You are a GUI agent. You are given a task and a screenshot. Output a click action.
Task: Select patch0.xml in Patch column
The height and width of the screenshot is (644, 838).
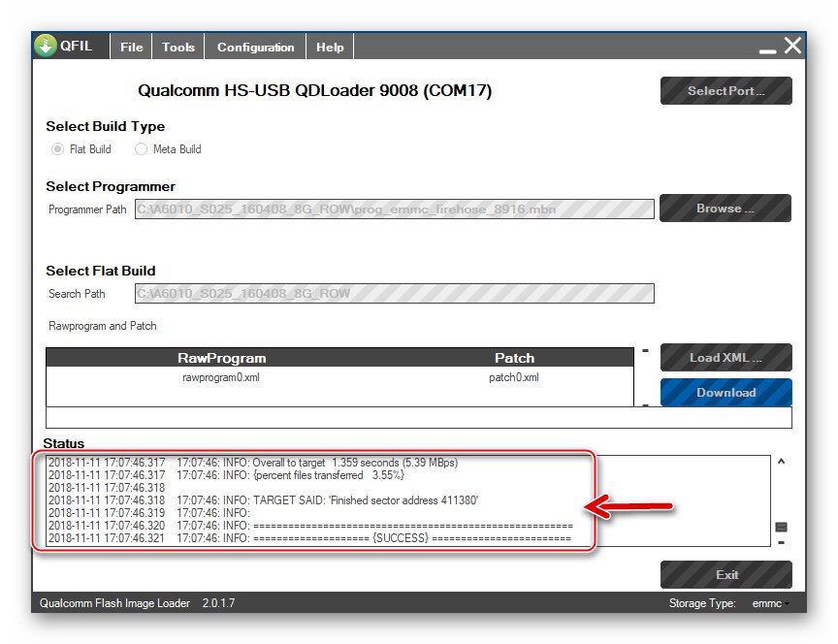[x=514, y=377]
